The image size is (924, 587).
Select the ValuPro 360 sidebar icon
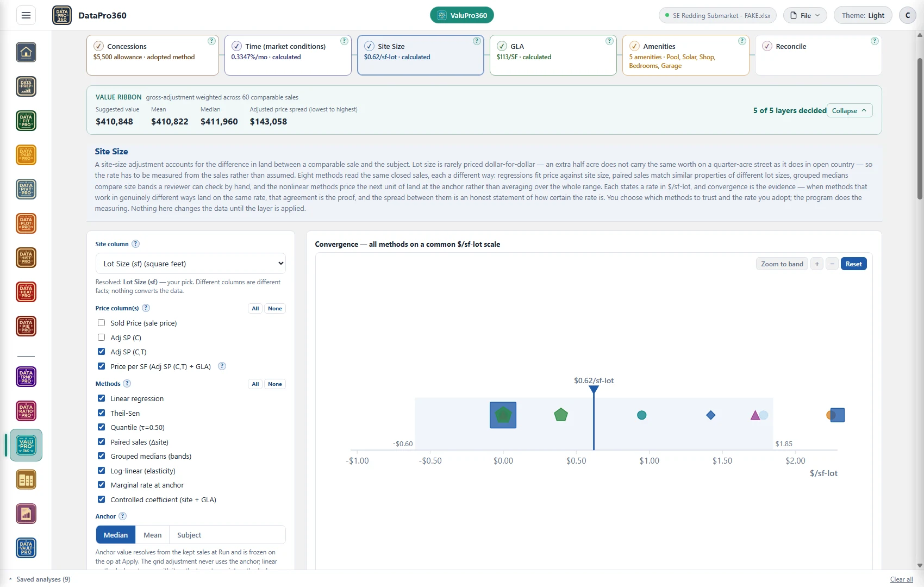(26, 445)
